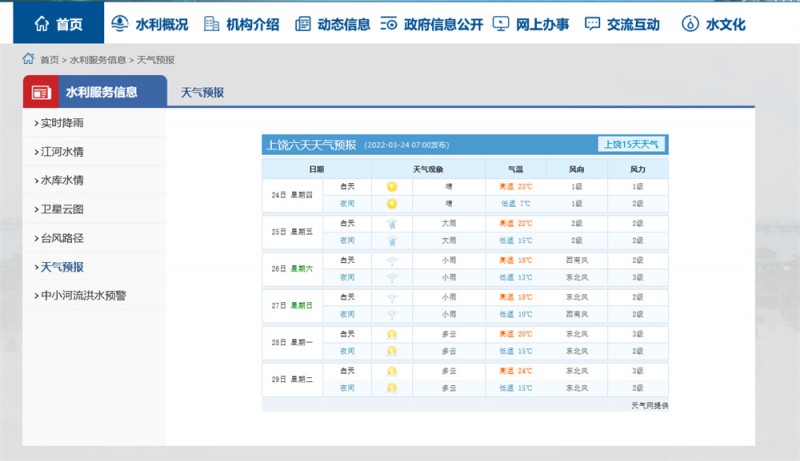This screenshot has height=461, width=800.
Task: Click the 网上办事 monitor icon
Action: coord(501,24)
